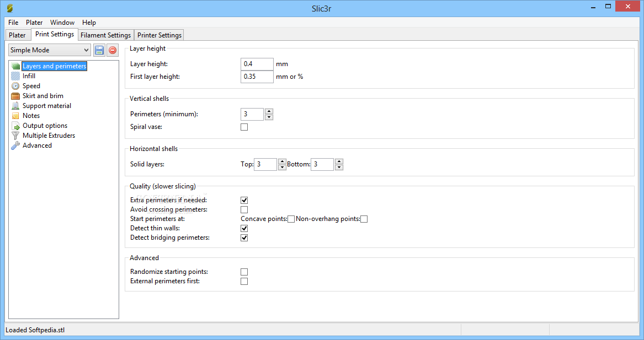This screenshot has width=644, height=340.
Task: Click the Bottom solid layers field
Action: (322, 164)
